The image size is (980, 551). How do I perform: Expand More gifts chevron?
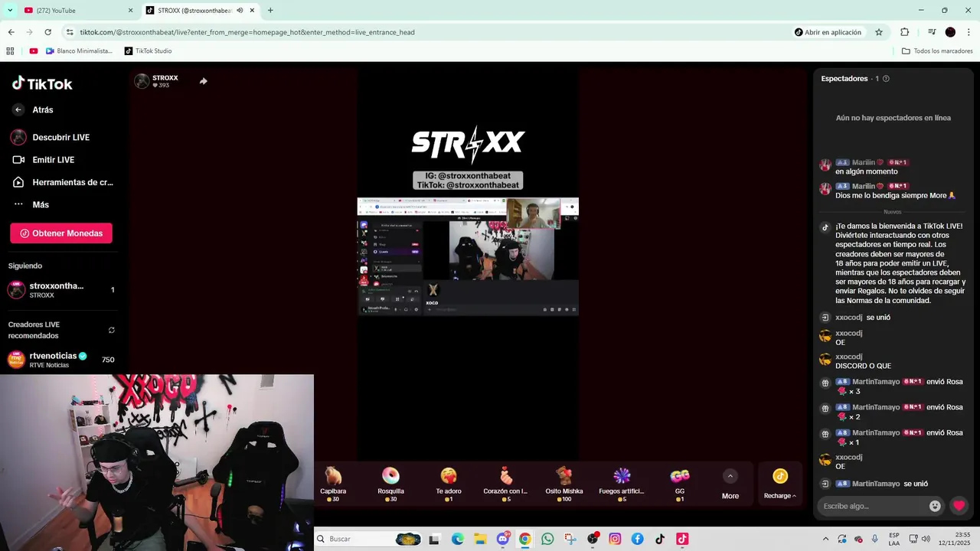[x=730, y=476]
